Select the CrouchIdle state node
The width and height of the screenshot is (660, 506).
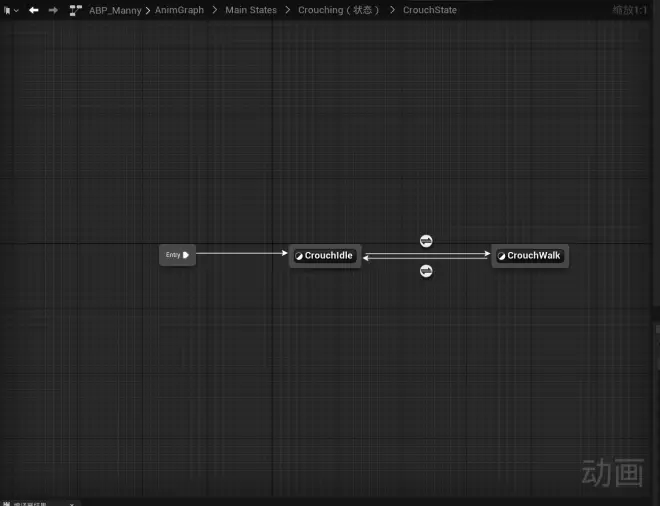point(325,256)
